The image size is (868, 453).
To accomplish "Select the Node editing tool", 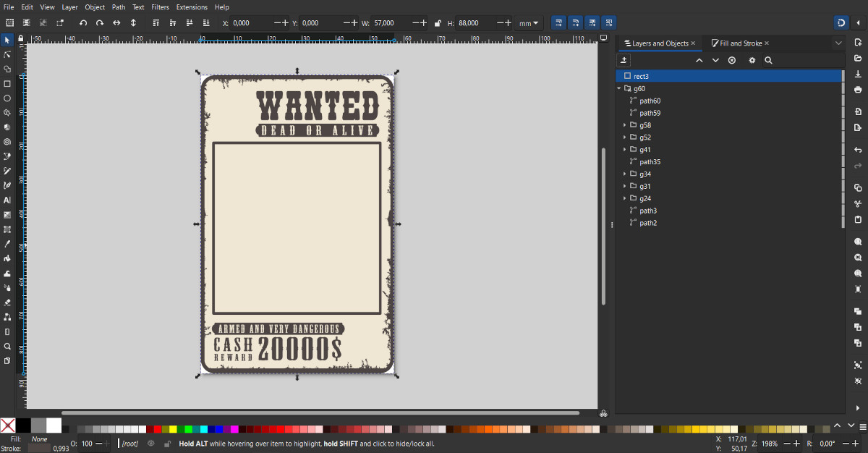I will 7,54.
